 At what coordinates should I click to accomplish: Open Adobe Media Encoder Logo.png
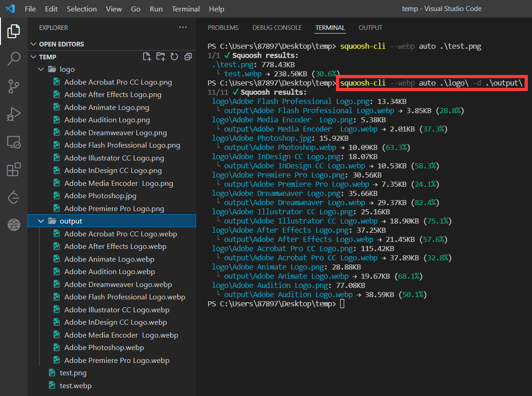tap(119, 184)
